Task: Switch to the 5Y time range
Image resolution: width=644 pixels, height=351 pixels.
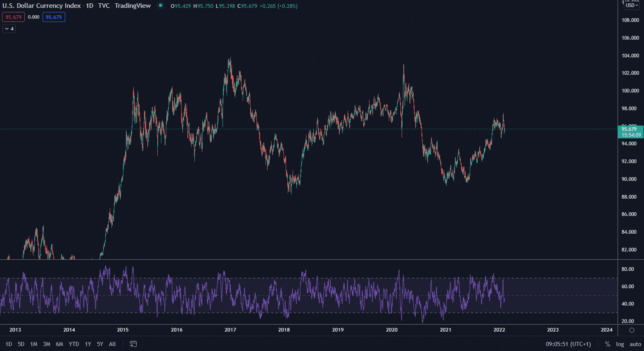Action: pyautogui.click(x=100, y=344)
